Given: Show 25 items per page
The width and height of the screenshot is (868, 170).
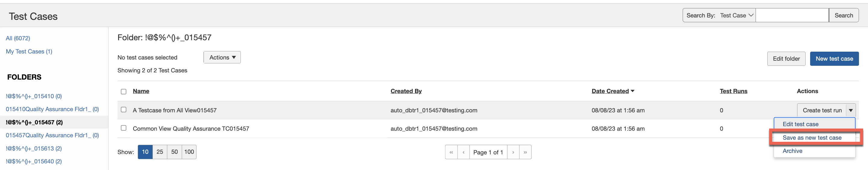Looking at the screenshot, I should click(160, 152).
